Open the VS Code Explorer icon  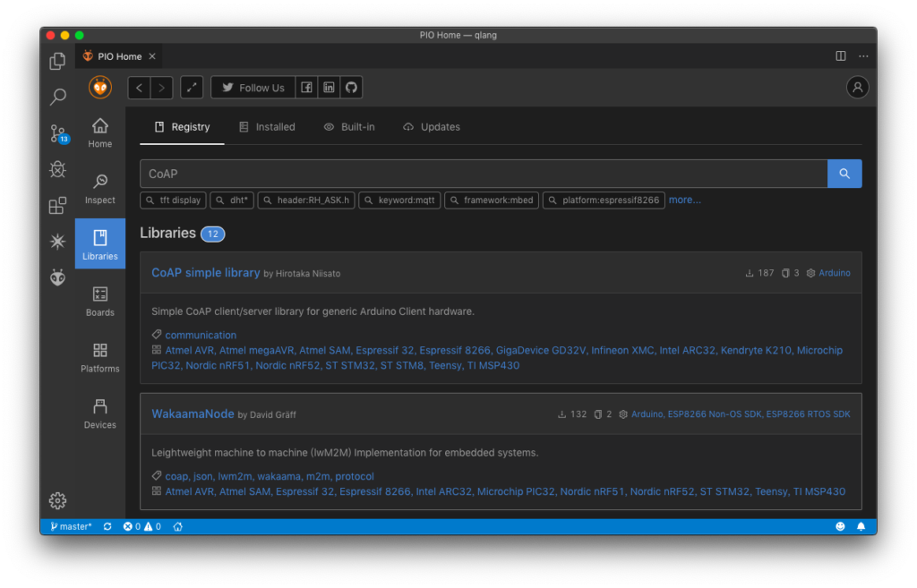tap(57, 61)
